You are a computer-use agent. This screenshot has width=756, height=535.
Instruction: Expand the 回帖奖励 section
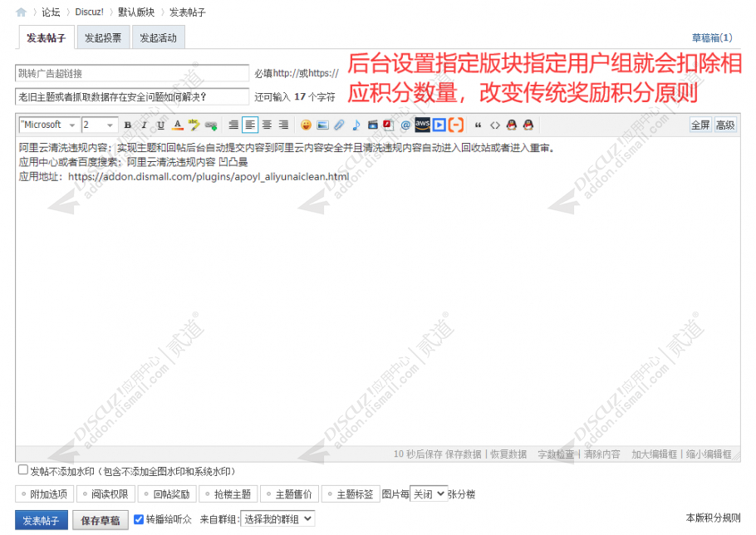point(167,494)
